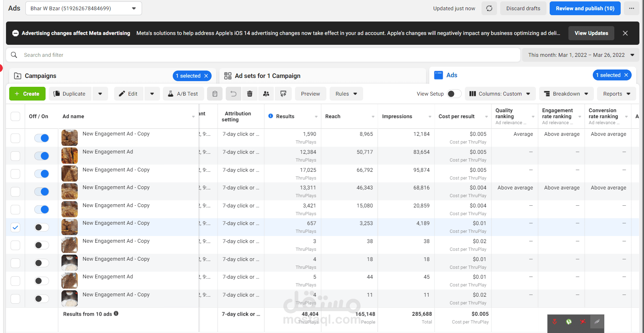Click the refresh icon next to Updated just now
Screen dimensions: 644x333
click(x=489, y=8)
